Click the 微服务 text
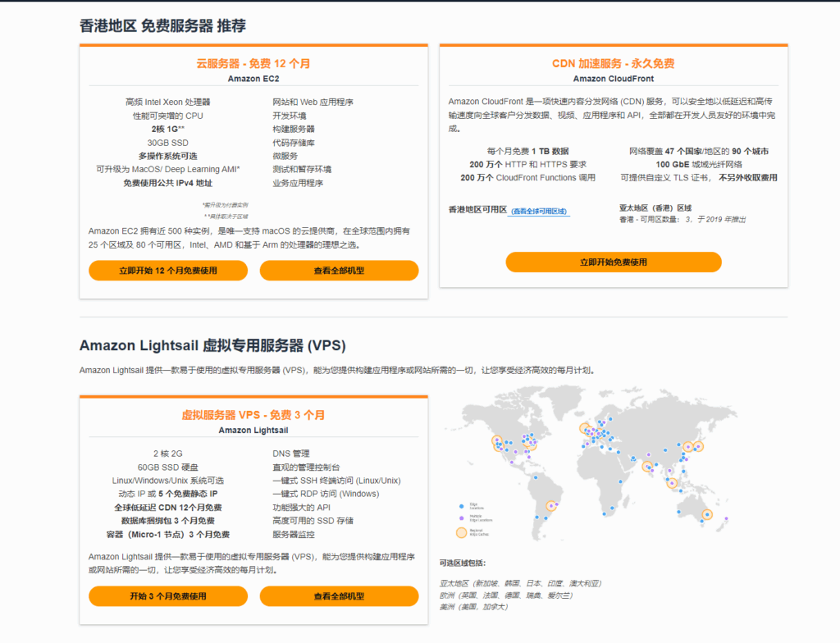The image size is (840, 643). tap(285, 156)
